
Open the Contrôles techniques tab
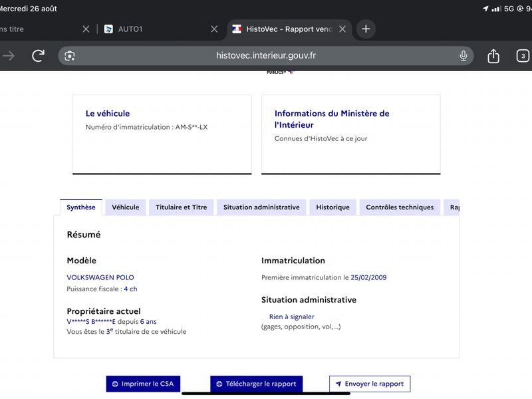click(400, 207)
